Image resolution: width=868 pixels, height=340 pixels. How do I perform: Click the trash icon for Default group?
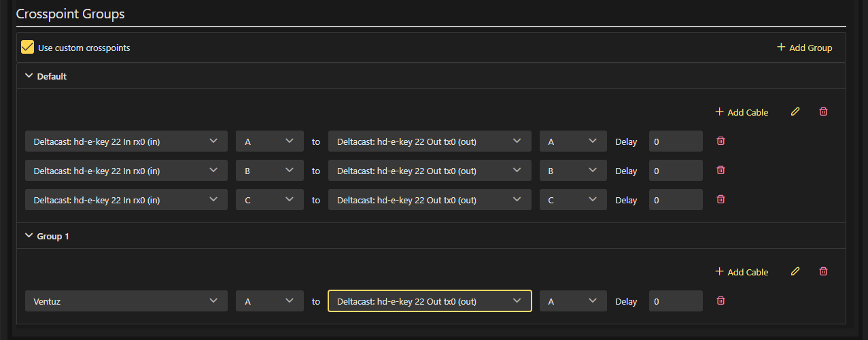823,112
